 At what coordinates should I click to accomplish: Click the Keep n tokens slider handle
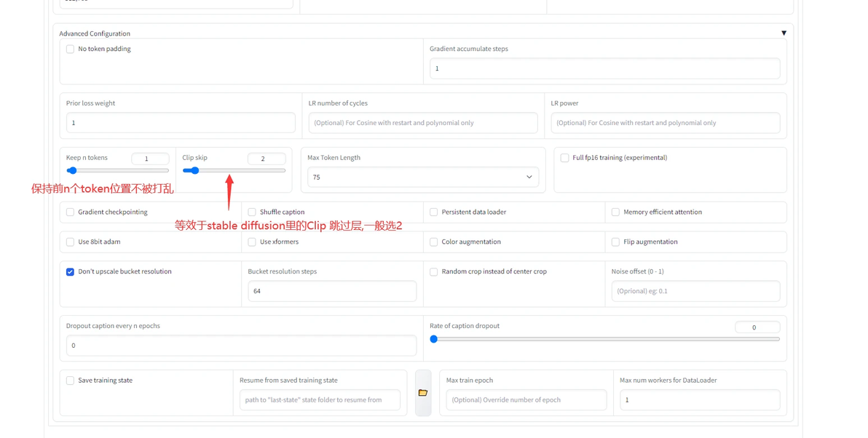click(72, 171)
